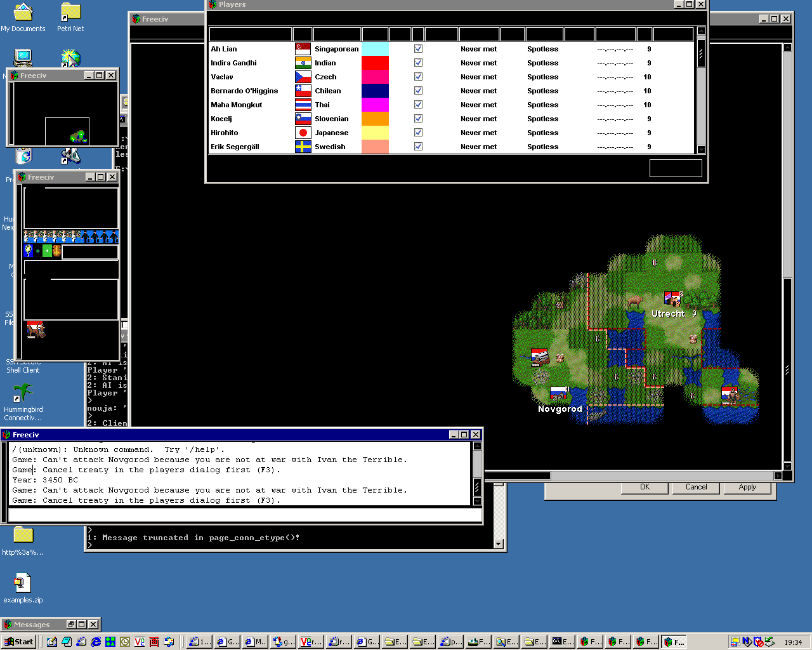The width and height of the screenshot is (812, 650).
Task: Click 'Never met' status for Vaclav
Action: (479, 77)
